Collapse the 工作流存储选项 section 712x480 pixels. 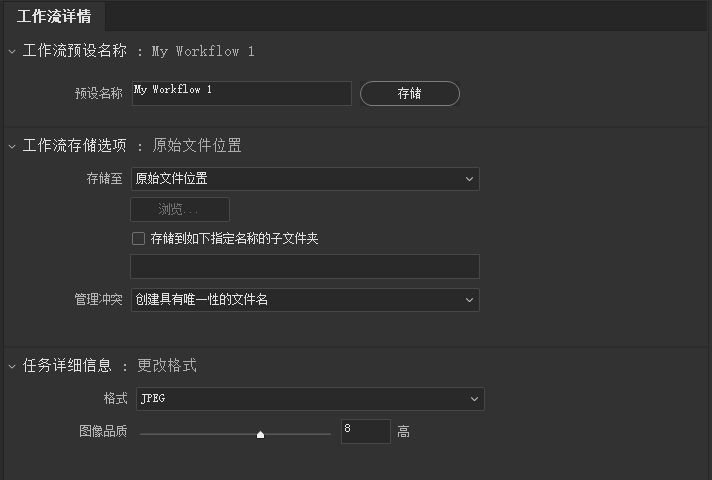(12, 146)
